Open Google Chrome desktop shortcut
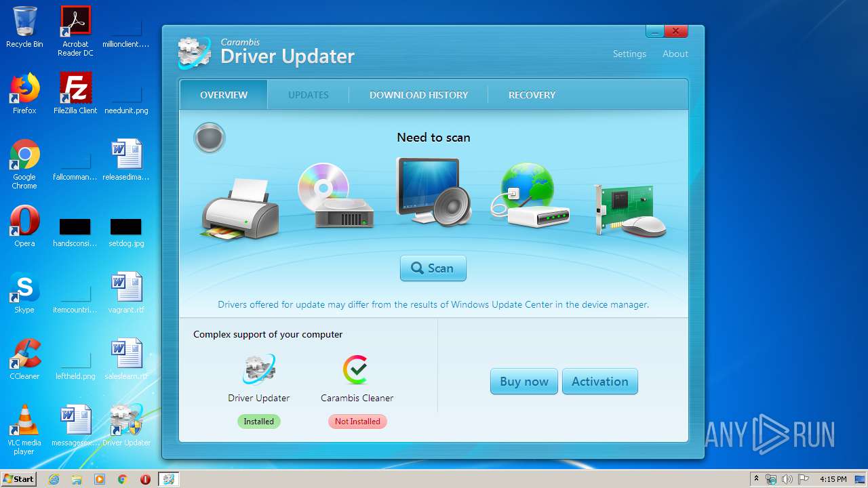The width and height of the screenshot is (868, 488). tap(24, 164)
